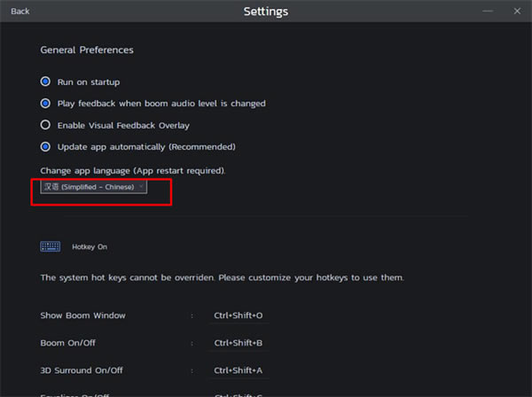Close the Settings window

(516, 12)
